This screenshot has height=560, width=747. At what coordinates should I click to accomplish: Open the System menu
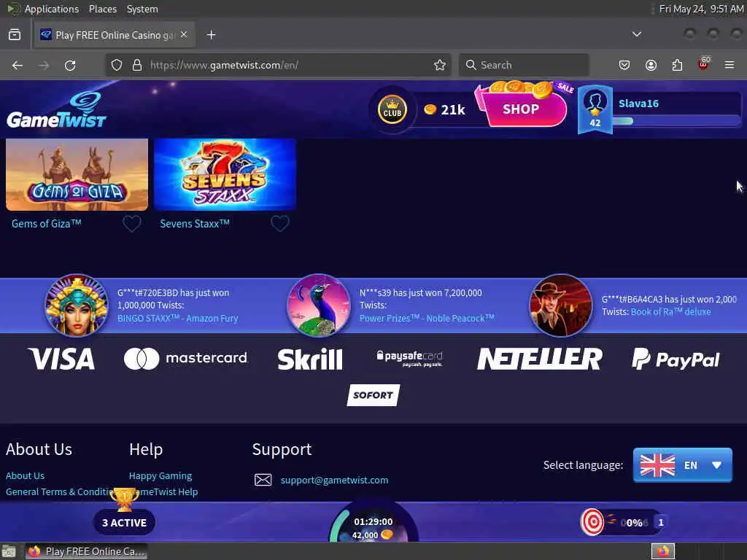[x=142, y=9]
